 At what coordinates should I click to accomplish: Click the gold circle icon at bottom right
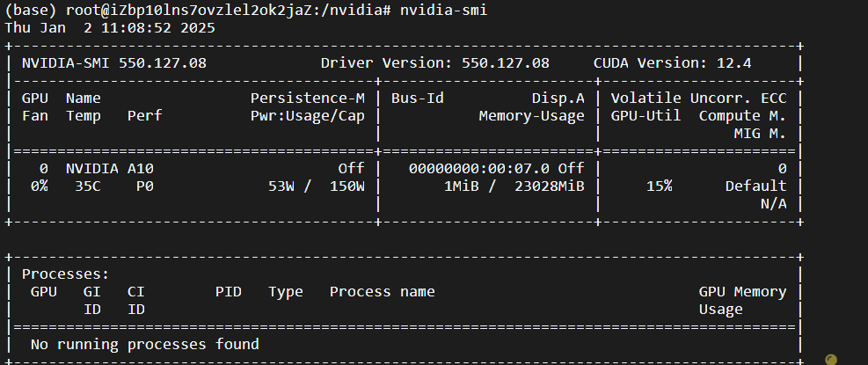(830, 360)
